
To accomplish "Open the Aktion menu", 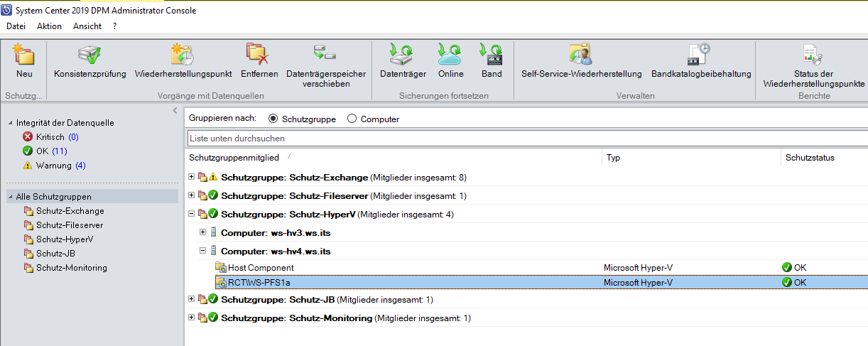I will click(50, 26).
